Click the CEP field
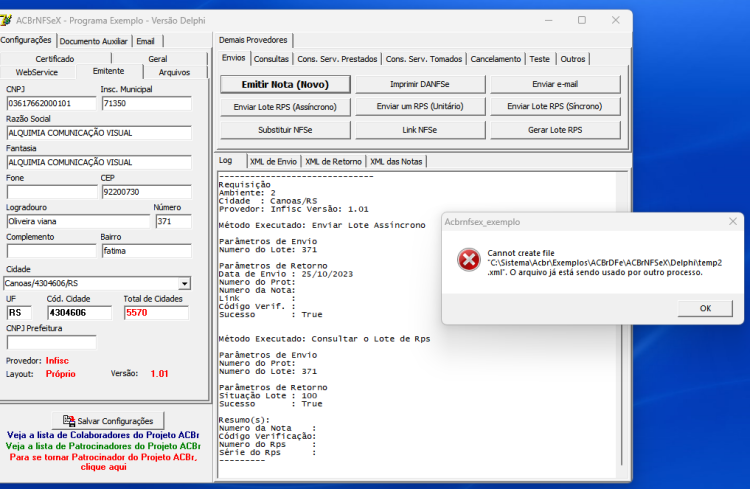The image size is (750, 489). pyautogui.click(x=147, y=192)
